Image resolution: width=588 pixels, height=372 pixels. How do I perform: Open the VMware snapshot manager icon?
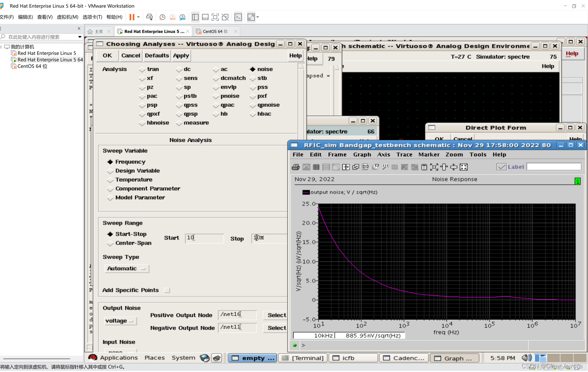(x=182, y=17)
